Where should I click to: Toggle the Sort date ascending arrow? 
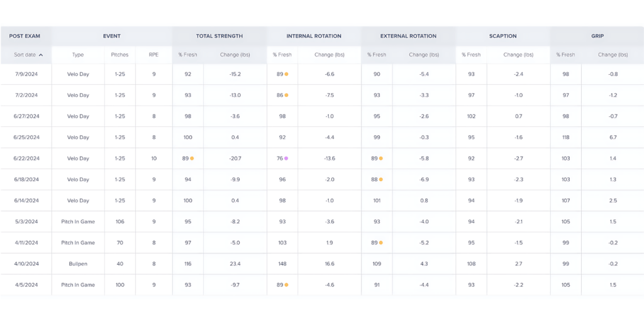pos(41,55)
